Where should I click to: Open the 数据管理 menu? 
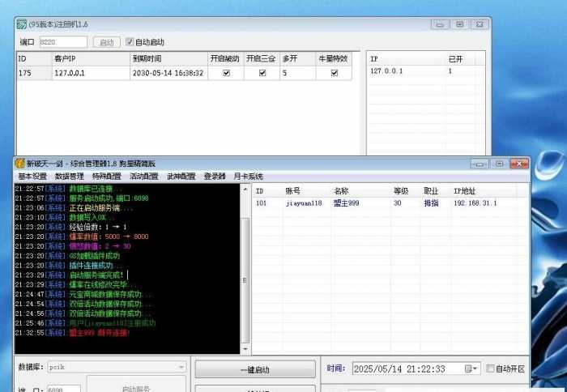click(x=70, y=177)
